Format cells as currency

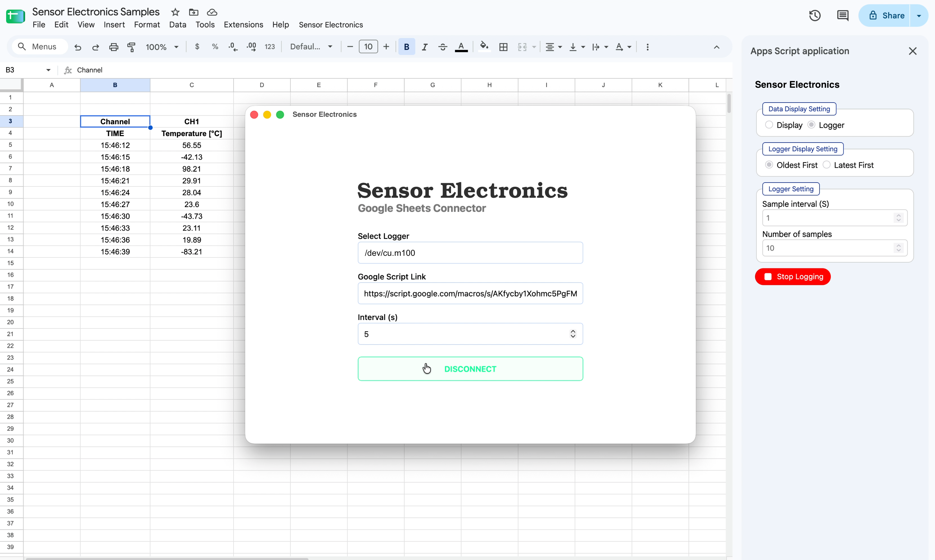tap(197, 47)
